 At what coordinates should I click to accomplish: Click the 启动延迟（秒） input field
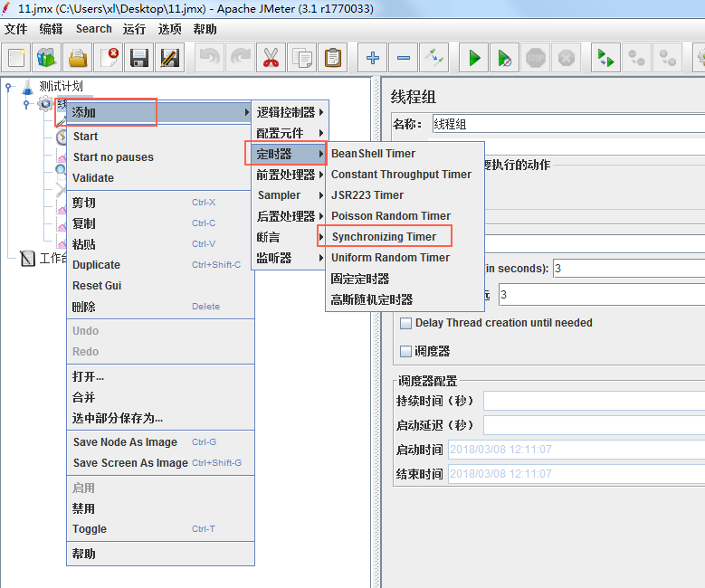coord(594,425)
